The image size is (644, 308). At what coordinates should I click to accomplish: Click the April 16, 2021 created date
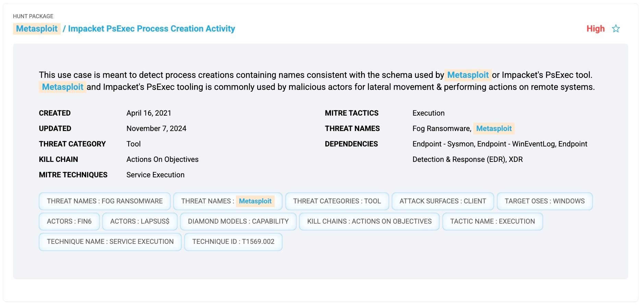[x=149, y=113]
